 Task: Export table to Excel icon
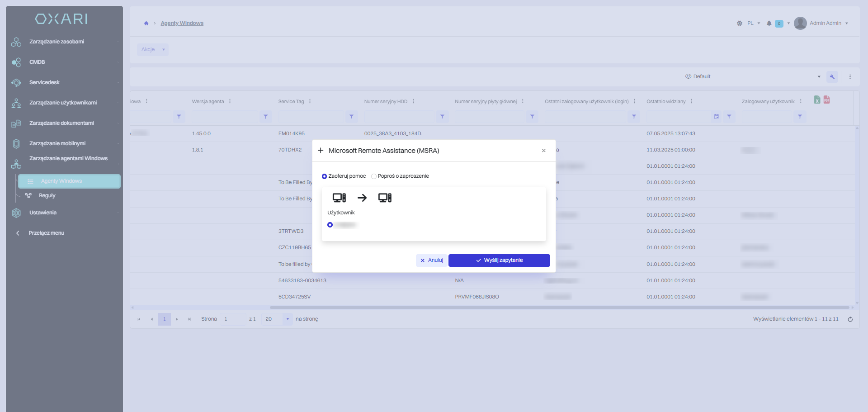click(x=817, y=99)
